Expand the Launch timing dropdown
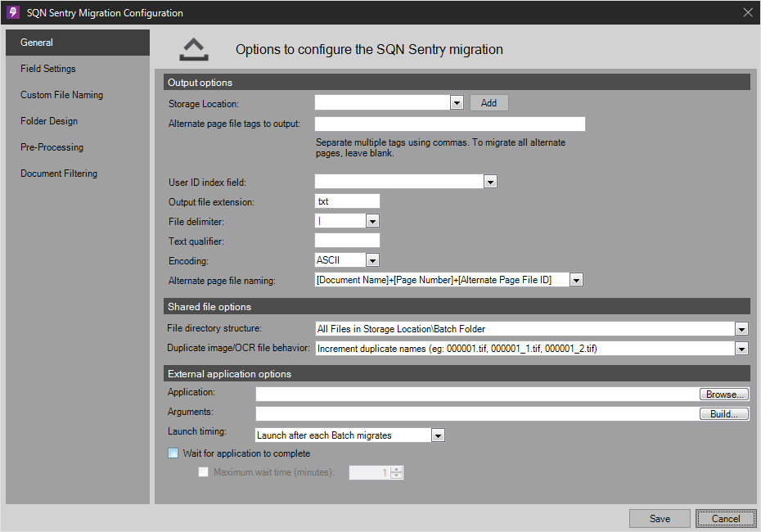 438,435
